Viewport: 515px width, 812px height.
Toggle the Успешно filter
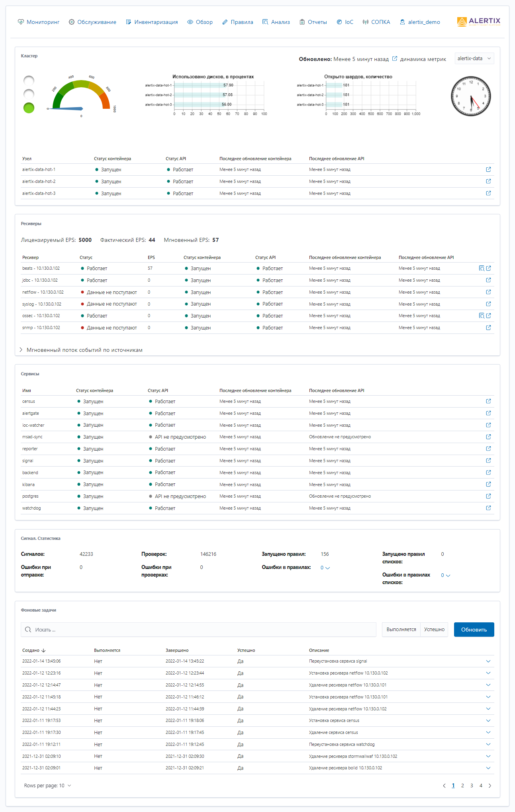click(x=434, y=630)
